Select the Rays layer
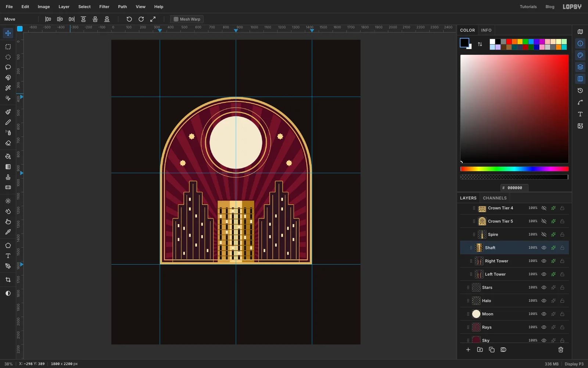Viewport: 588px width, 368px height. 514,327
